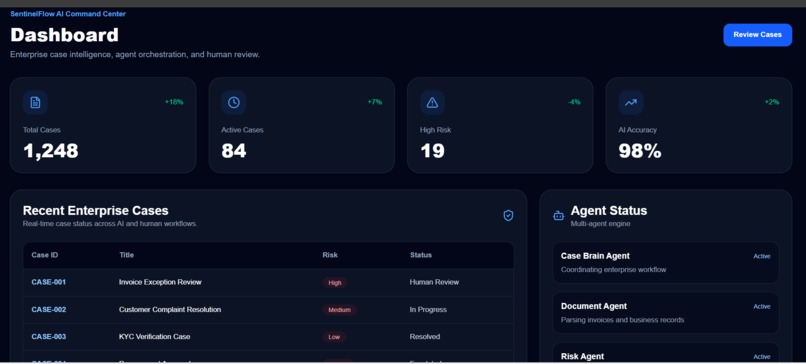Click the document icon on Total Cases card
This screenshot has height=364, width=806.
tap(35, 102)
